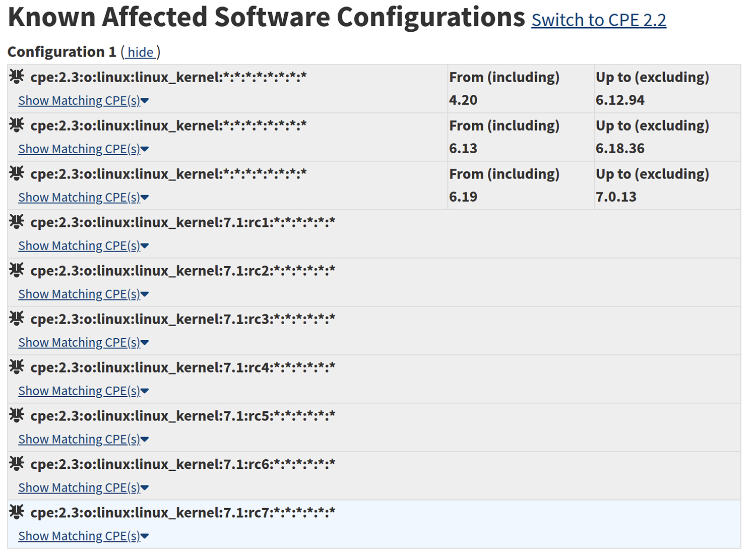The height and width of the screenshot is (554, 756).
Task: Click dropdown arrow under 7.1:rc3 entry
Action: [x=145, y=343]
